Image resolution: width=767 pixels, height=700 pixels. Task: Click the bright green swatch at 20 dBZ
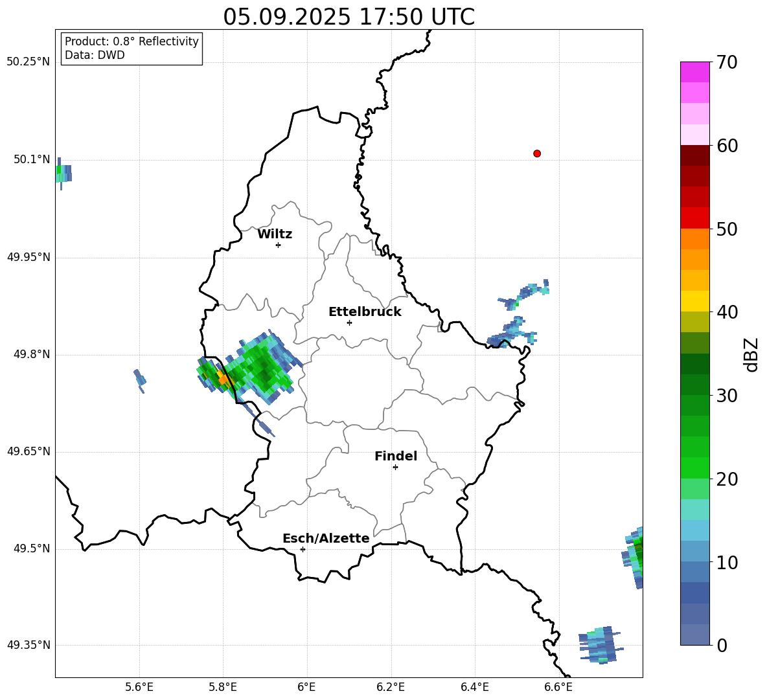694,468
